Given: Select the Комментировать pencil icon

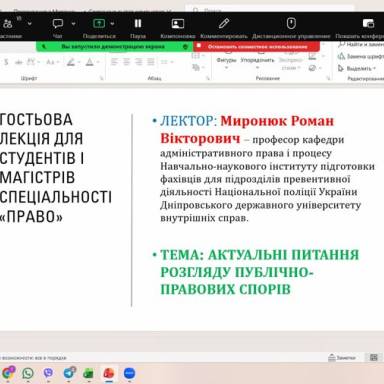Looking at the screenshot, I should click(224, 23).
